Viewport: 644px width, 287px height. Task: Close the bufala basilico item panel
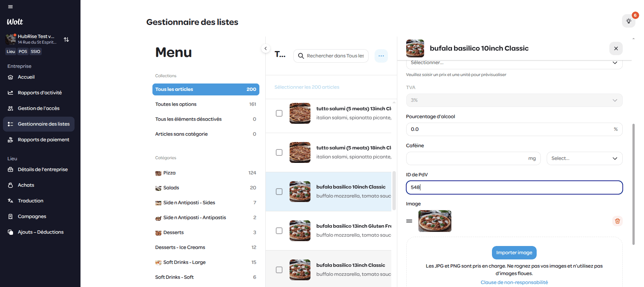[x=616, y=48]
